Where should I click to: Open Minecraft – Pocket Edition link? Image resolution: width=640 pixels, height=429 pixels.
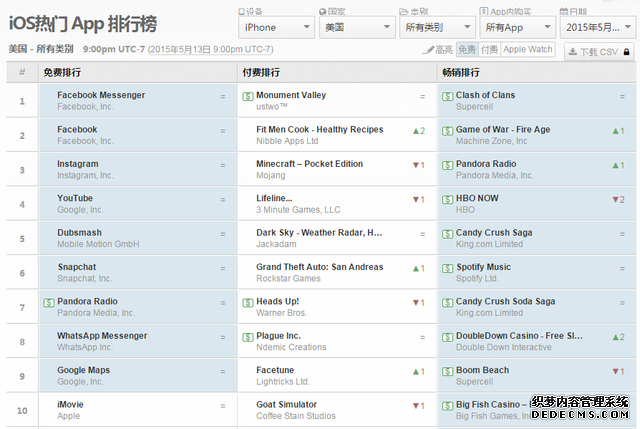[309, 164]
